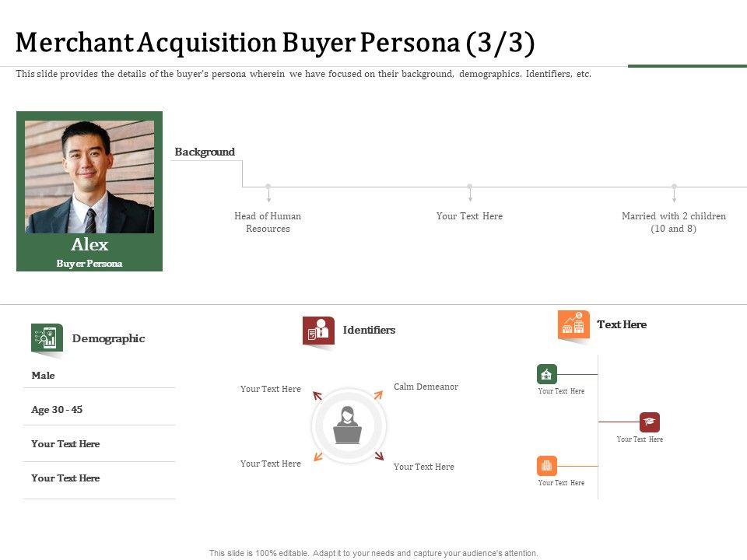Click the arrow pointing to Calm Demeanor
Screen dimensions: 747x560
coord(377,395)
